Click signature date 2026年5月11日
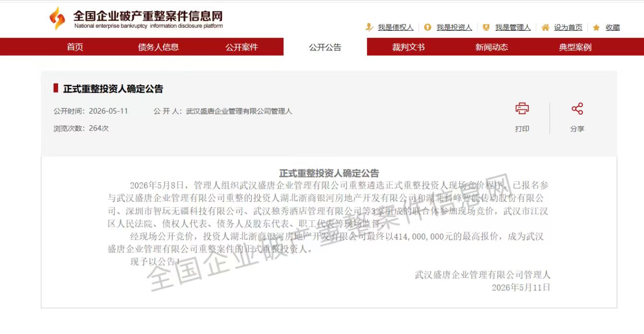 [x=521, y=287]
